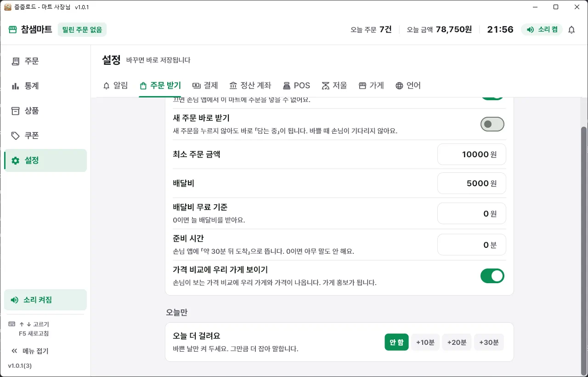Click the 배달비 무료 기준 input field

pyautogui.click(x=472, y=214)
